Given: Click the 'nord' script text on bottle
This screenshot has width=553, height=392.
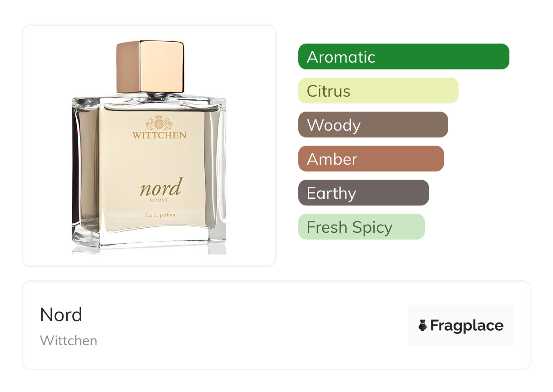Looking at the screenshot, I should tap(160, 187).
